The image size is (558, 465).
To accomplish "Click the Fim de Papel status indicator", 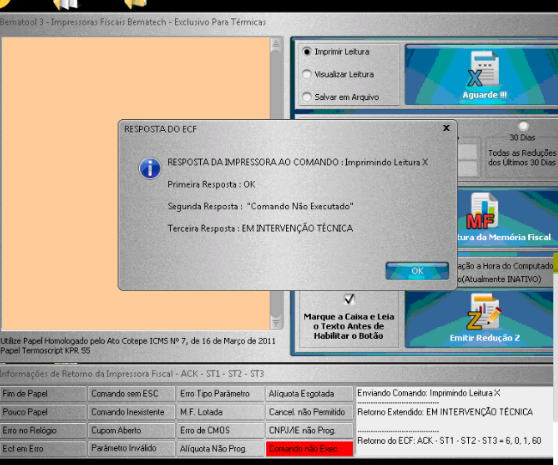I will click(x=43, y=393).
